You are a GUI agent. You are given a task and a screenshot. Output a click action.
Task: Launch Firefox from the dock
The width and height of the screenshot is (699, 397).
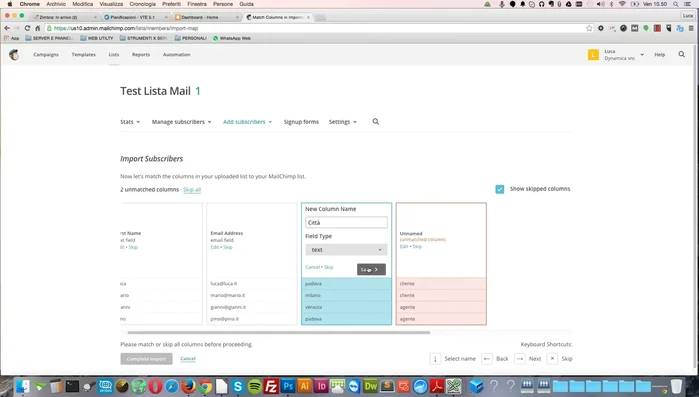[189, 386]
